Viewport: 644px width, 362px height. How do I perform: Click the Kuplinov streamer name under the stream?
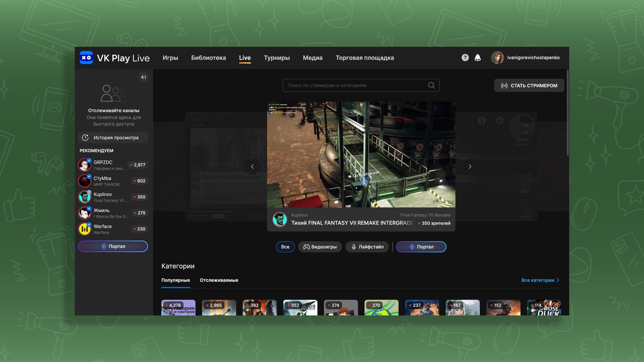[300, 215]
